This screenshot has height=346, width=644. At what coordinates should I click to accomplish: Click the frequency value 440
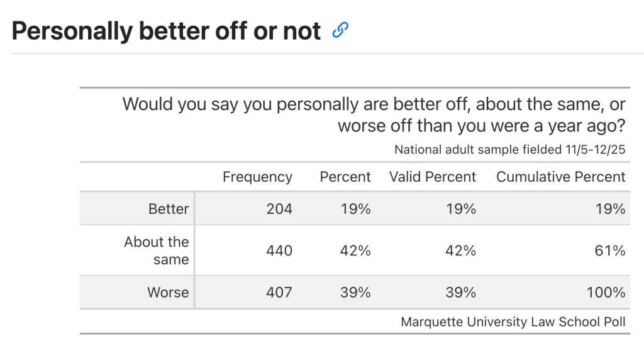coord(279,250)
